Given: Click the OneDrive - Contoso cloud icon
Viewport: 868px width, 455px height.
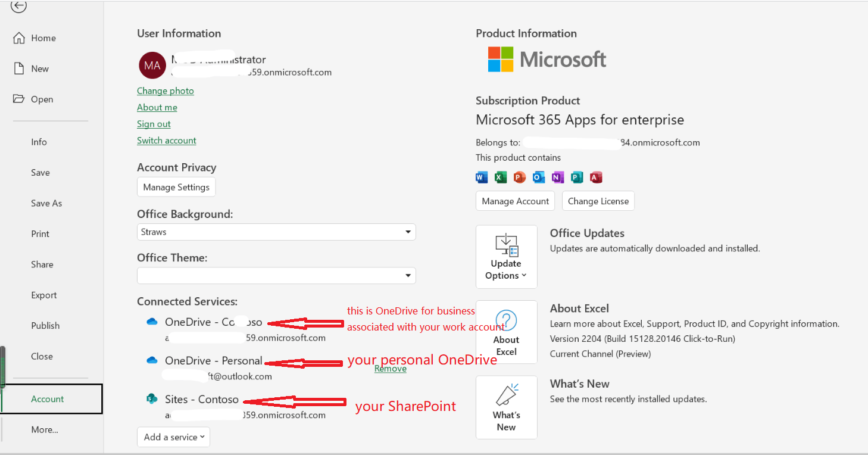Looking at the screenshot, I should (x=152, y=322).
